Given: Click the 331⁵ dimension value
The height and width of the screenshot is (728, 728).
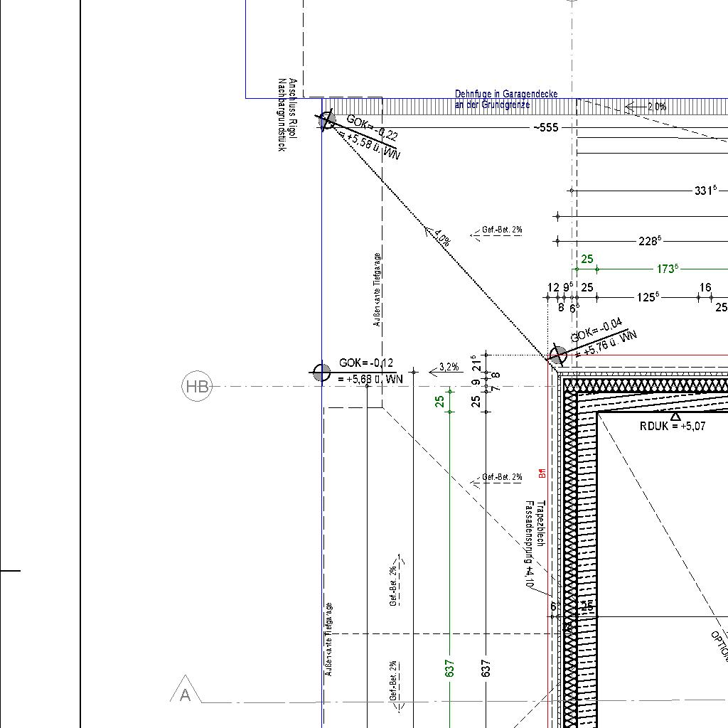Looking at the screenshot, I should pos(705,191).
